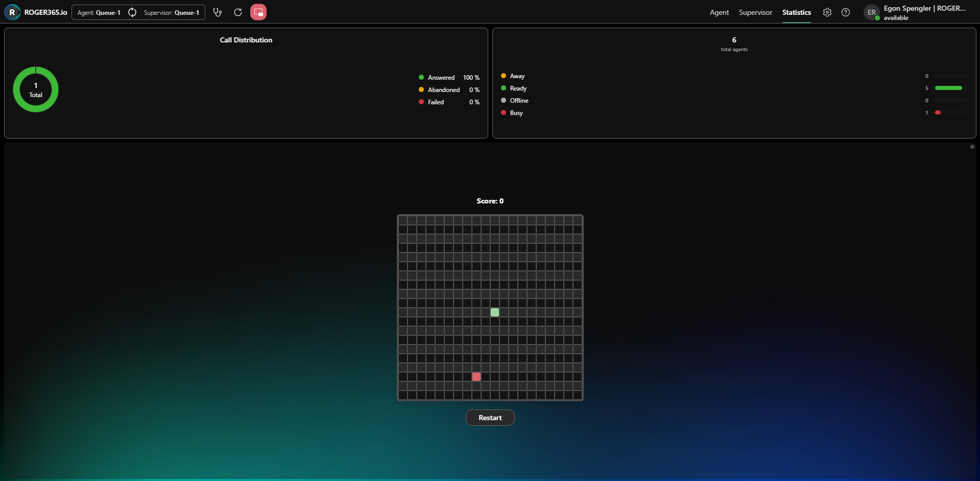980x481 pixels.
Task: Click the red picture-in-picture button
Action: [x=258, y=12]
